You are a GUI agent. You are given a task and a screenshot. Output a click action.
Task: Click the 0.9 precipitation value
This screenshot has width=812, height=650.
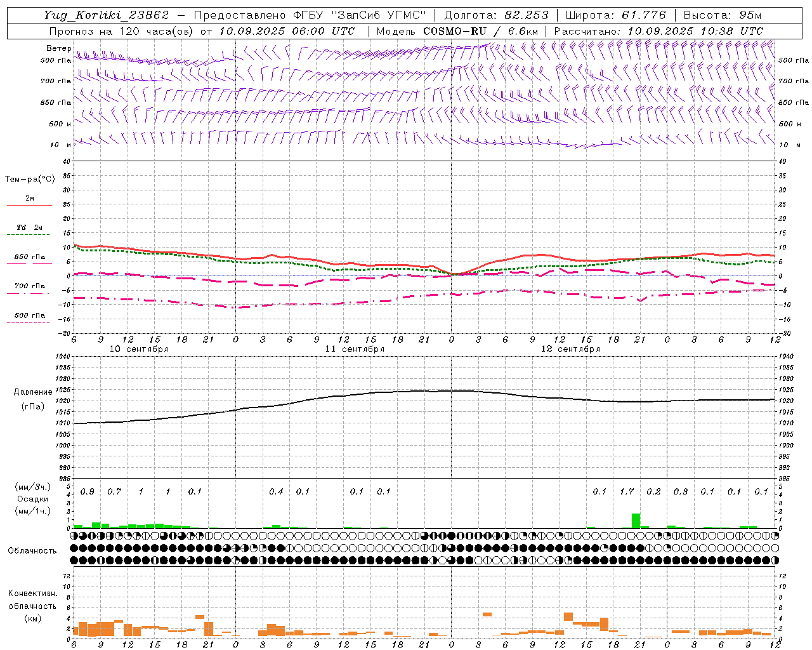pos(88,492)
